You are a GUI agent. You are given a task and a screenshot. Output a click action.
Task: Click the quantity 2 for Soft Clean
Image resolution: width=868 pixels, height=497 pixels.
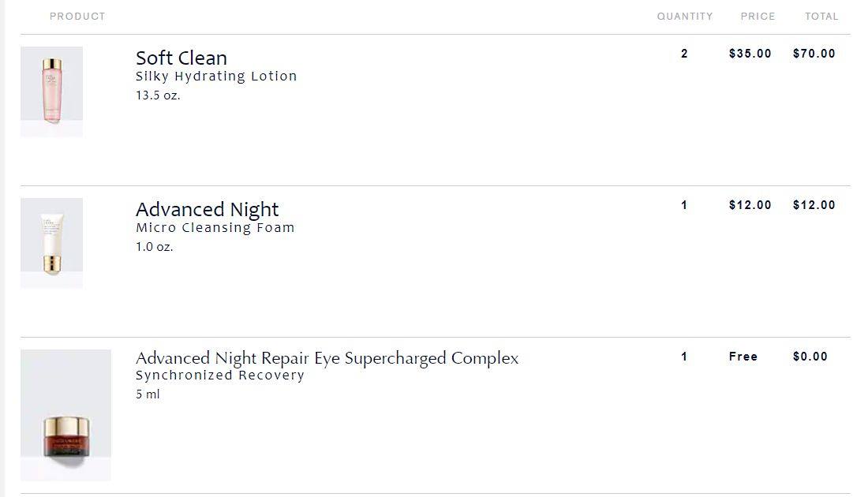point(684,54)
